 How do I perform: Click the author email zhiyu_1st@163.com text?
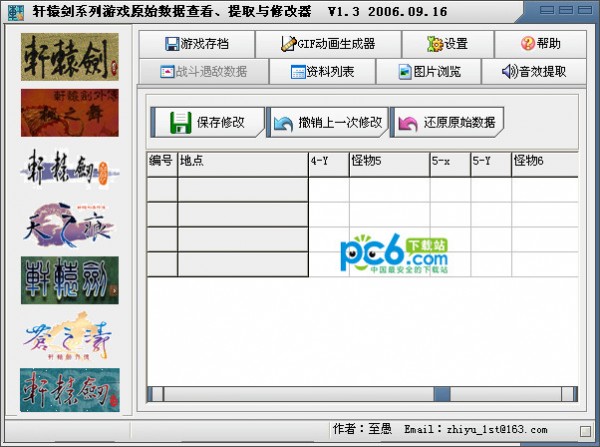tap(497, 429)
